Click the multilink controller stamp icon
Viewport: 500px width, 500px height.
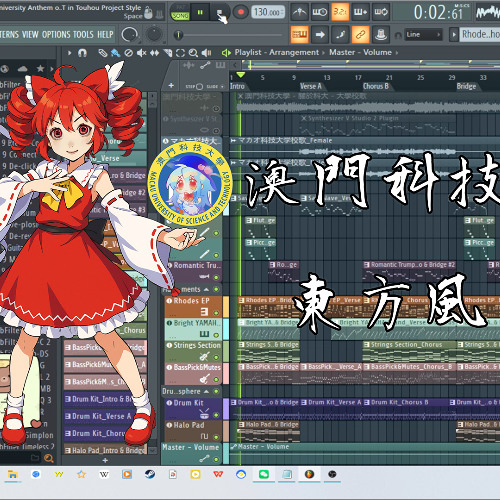(x=381, y=34)
